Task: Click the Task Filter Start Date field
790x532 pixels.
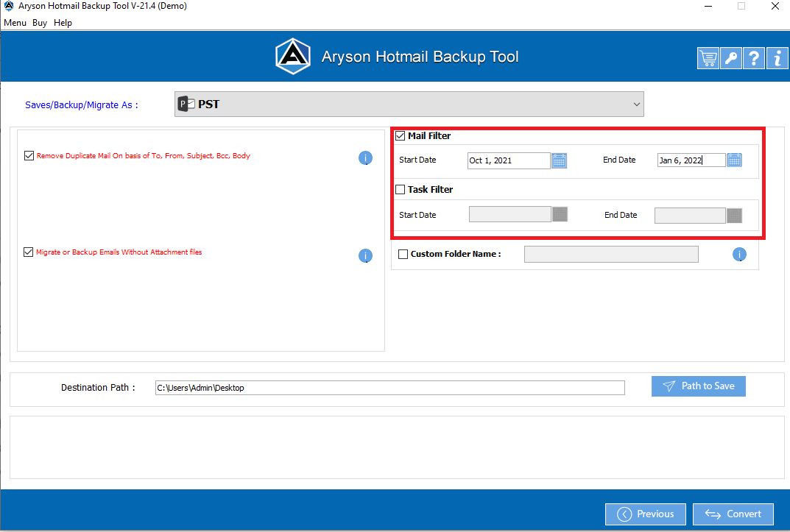Action: (510, 214)
